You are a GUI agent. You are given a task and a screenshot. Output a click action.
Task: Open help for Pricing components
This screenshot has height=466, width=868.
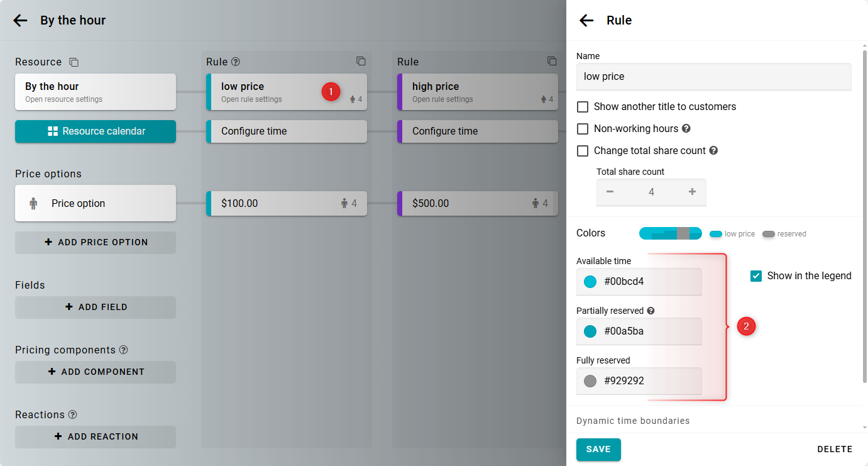coord(123,350)
